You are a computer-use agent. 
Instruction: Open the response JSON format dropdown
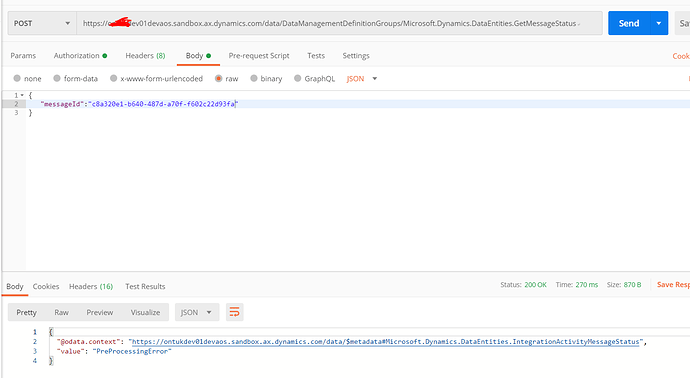coord(197,312)
